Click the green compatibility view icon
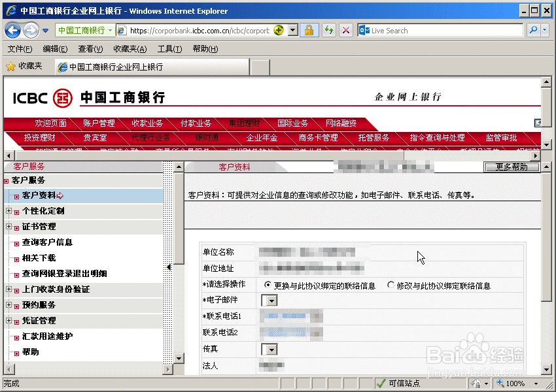556x392 pixels. coord(279,31)
